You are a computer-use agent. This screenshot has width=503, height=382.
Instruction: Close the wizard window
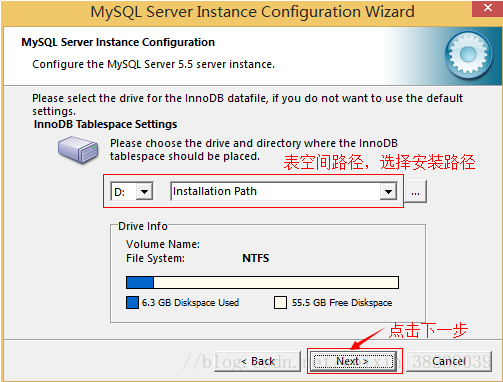point(487,8)
